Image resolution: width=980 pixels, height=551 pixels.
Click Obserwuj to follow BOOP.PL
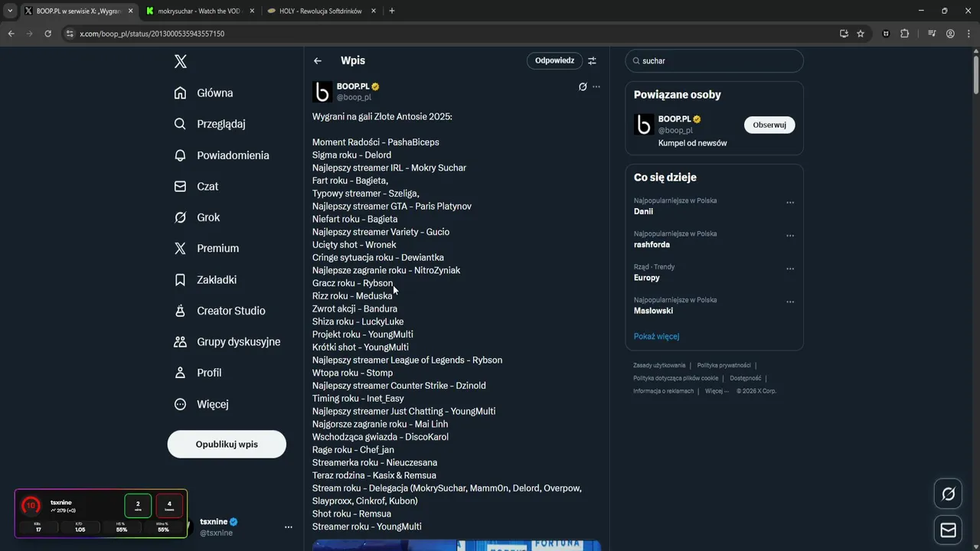click(769, 125)
